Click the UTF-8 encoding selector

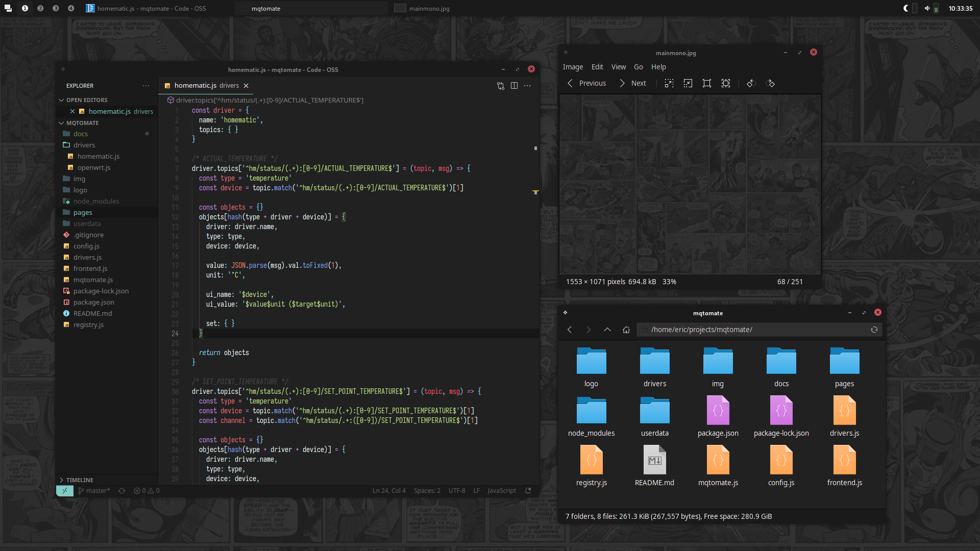(x=456, y=491)
